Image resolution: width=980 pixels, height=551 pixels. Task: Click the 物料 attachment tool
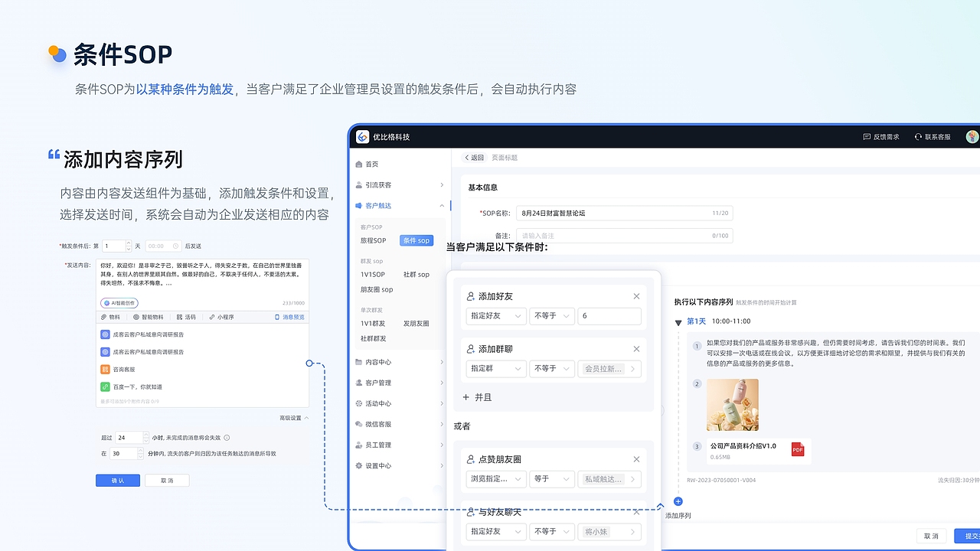[x=110, y=317]
